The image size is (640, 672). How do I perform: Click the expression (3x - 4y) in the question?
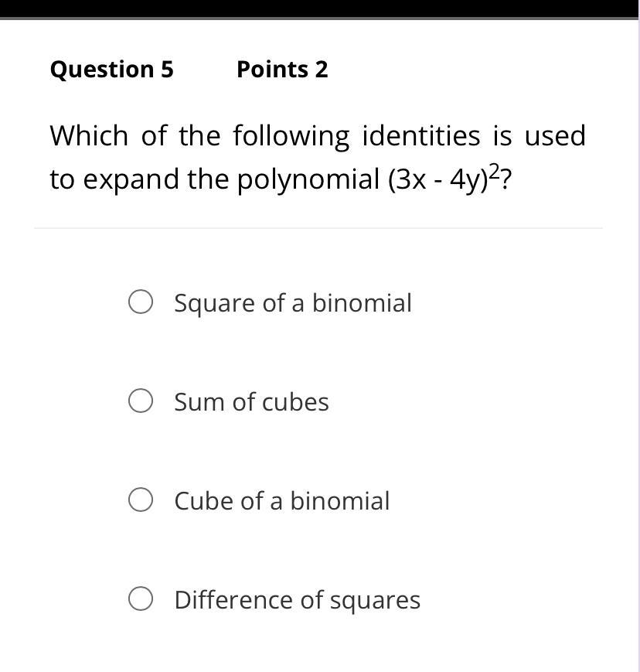pos(436,179)
